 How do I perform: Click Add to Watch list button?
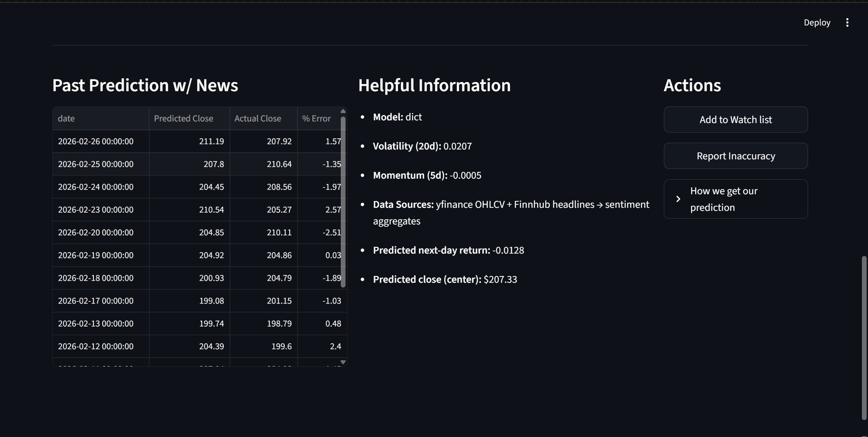tap(735, 120)
